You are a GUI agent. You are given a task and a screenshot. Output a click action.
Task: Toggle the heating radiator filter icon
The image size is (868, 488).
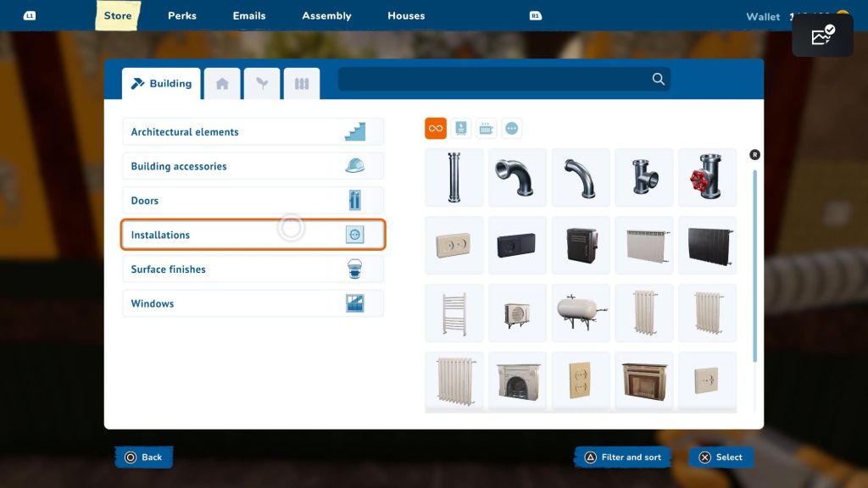pyautogui.click(x=487, y=129)
